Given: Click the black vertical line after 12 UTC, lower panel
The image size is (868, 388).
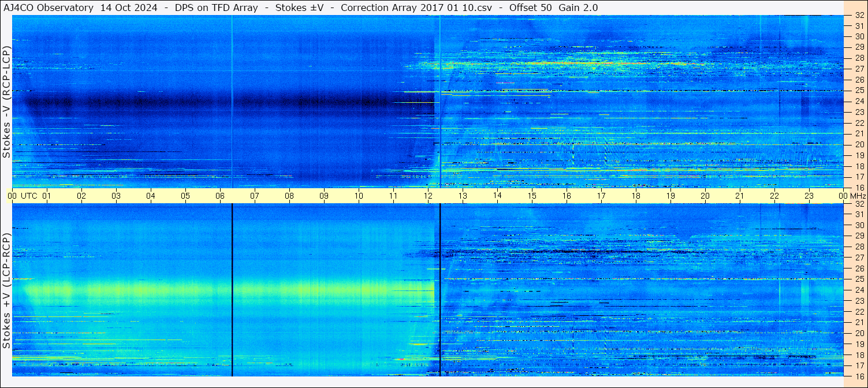Looking at the screenshot, I should click(x=440, y=289).
